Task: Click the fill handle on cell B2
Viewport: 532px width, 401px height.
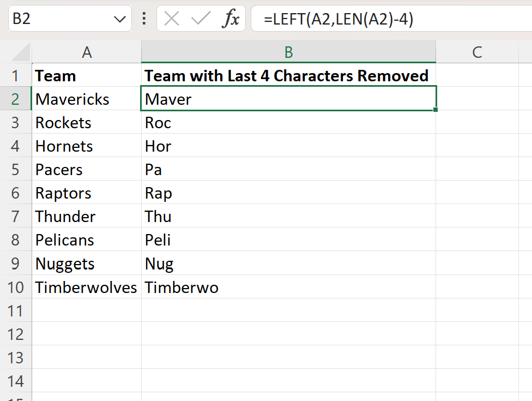Action: (434, 110)
